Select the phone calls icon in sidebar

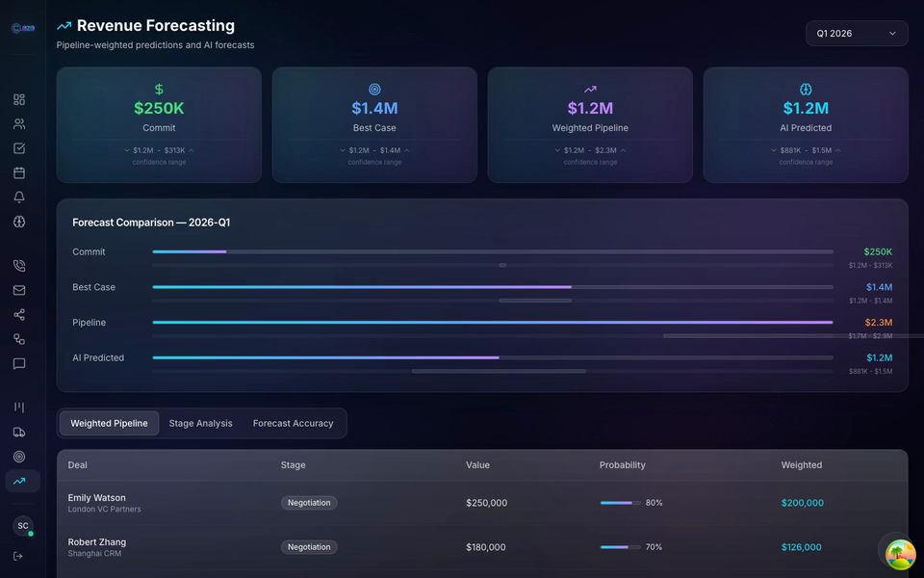[x=20, y=265]
